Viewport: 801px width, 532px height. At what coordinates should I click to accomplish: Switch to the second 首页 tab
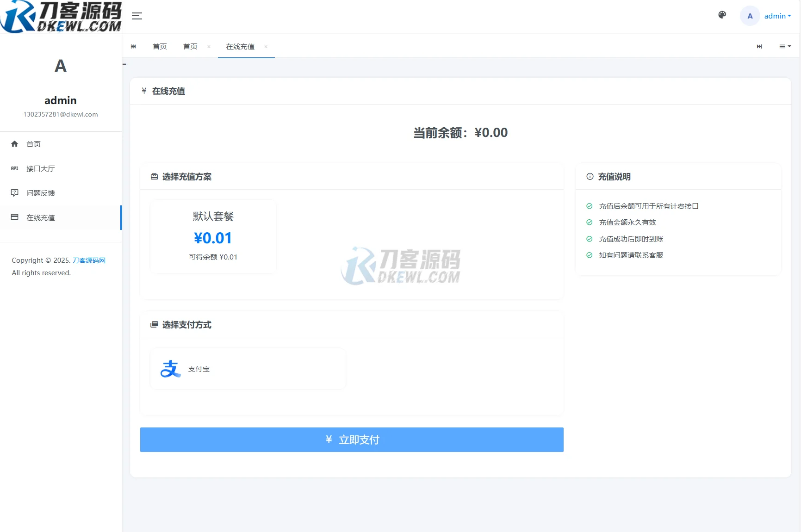tap(190, 46)
